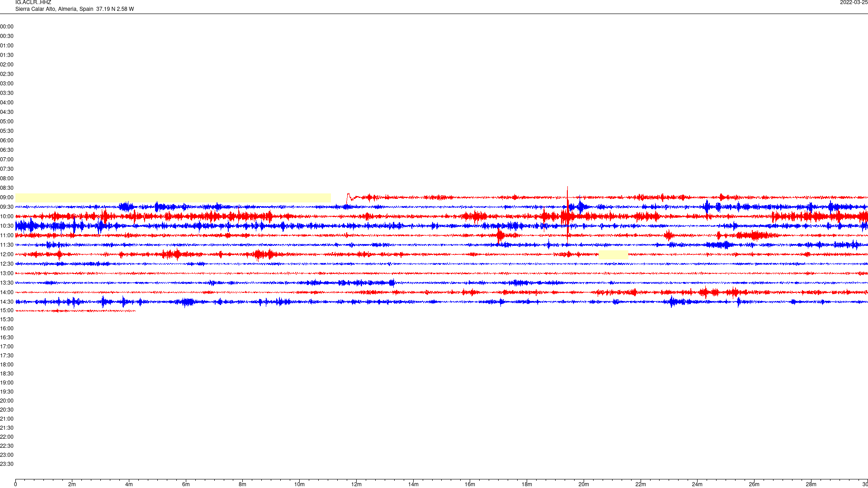Select the 07:30 time row label
Screen dimensions: 868x488
click(7, 169)
